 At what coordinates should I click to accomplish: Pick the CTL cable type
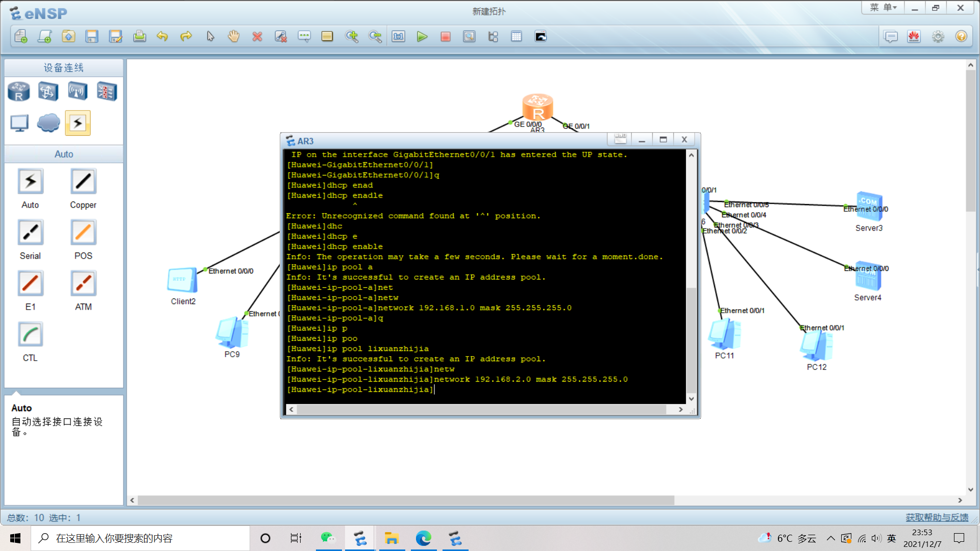[30, 335]
